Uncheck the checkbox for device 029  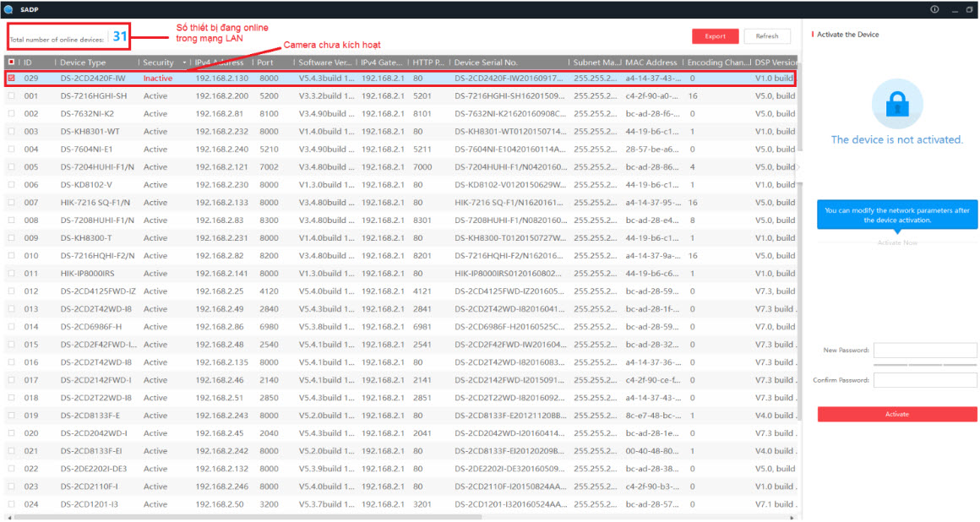click(11, 78)
